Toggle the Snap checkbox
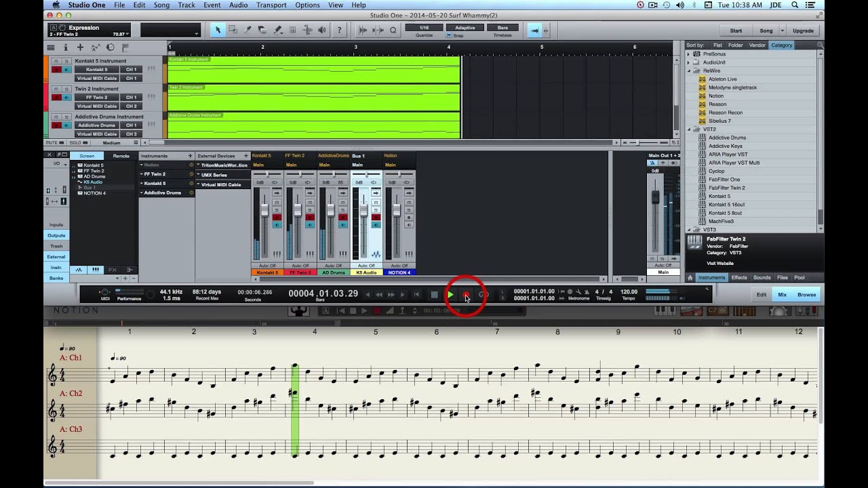This screenshot has width=868, height=488. point(449,35)
